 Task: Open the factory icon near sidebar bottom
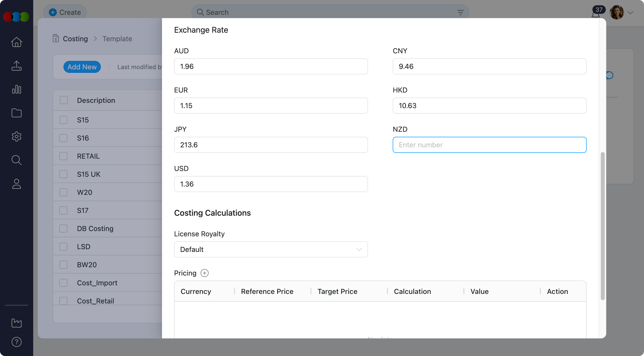click(x=16, y=323)
